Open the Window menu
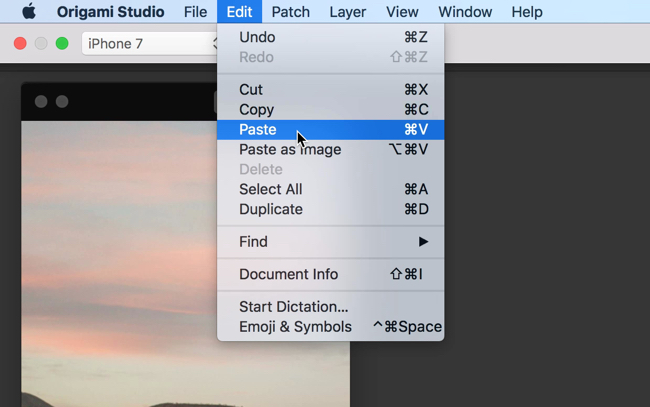650x407 pixels. click(x=465, y=12)
